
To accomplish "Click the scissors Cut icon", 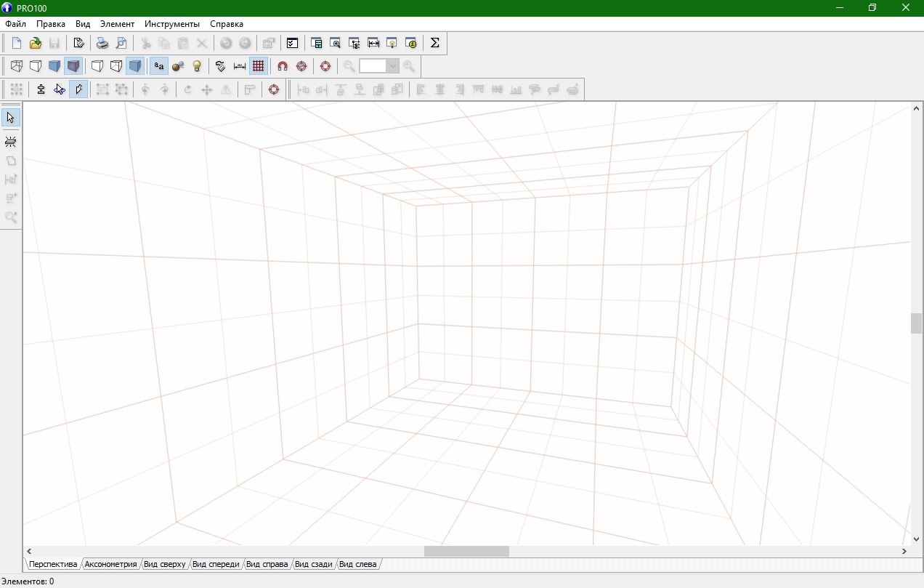I will 145,43.
